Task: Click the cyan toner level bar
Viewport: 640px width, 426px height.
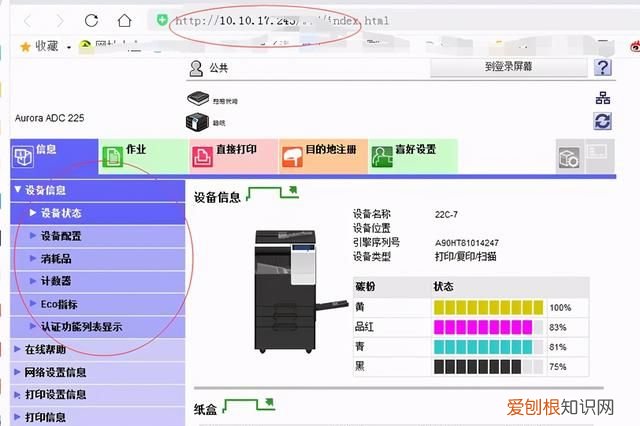Action: [488, 347]
